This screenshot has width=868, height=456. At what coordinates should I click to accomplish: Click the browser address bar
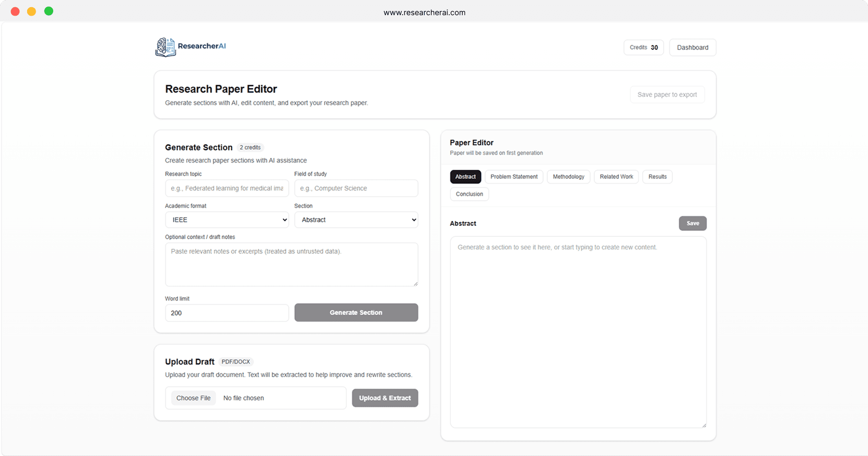click(x=424, y=12)
